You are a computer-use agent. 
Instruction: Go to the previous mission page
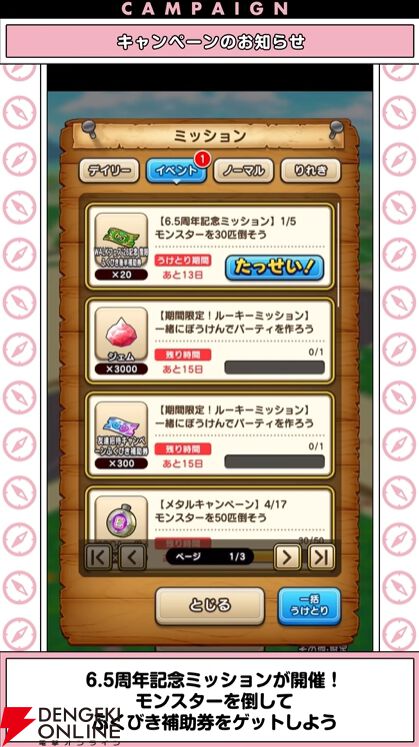132,556
